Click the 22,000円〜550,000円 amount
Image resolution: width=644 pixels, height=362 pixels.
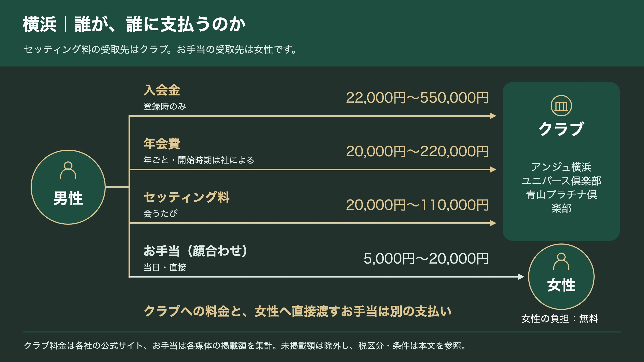pyautogui.click(x=417, y=98)
